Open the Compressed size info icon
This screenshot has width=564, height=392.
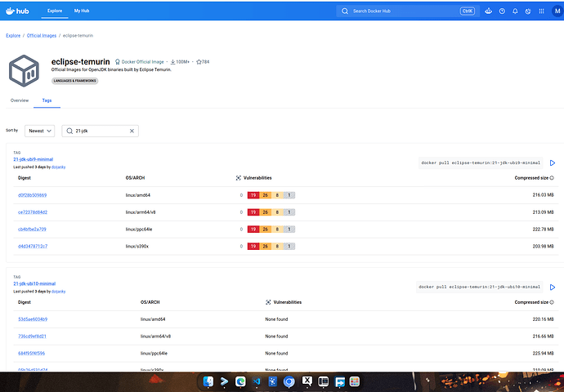[x=552, y=178]
